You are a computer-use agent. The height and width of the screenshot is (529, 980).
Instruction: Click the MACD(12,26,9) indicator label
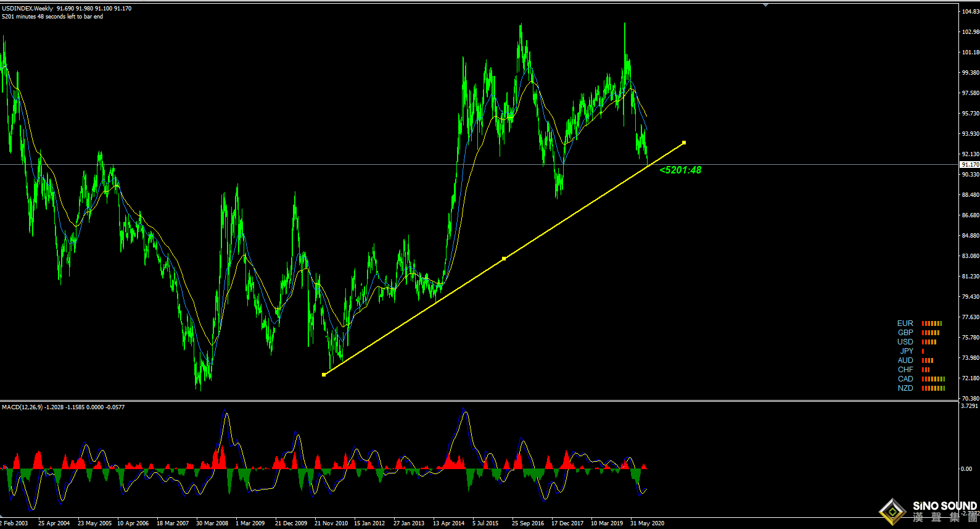click(x=22, y=407)
